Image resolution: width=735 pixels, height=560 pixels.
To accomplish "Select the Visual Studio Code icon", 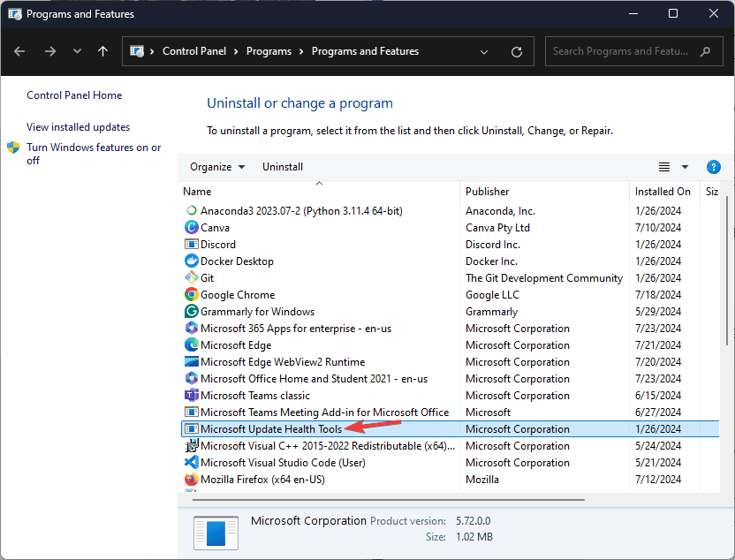I will [x=191, y=463].
